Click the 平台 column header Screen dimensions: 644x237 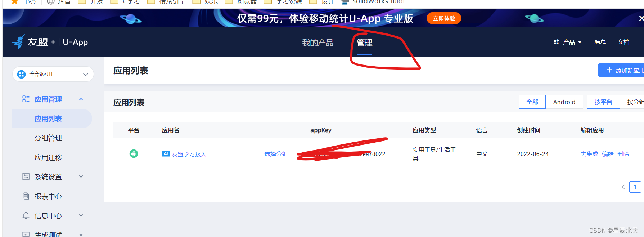tap(134, 130)
